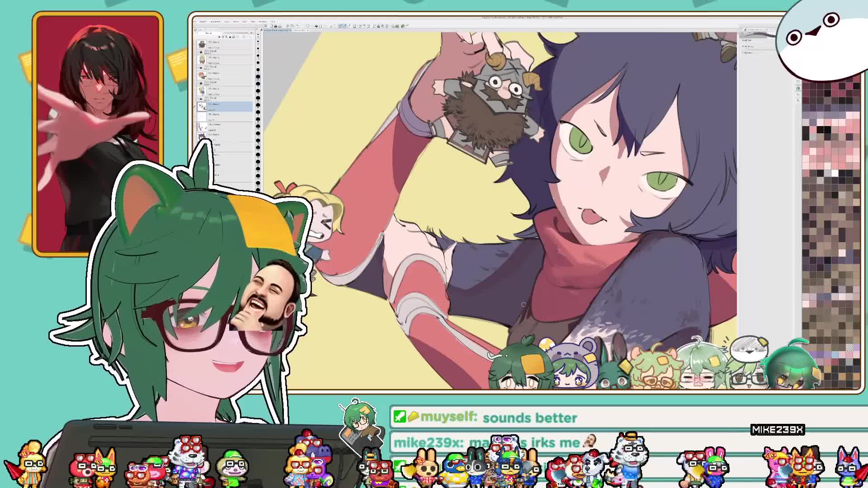Screen dimensions: 868x488
Task: Select the layer with the grey dwarf thumbnail
Action: click(225, 44)
